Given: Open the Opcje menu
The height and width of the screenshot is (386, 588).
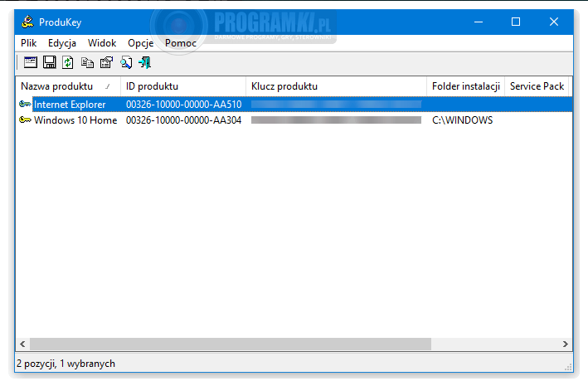Looking at the screenshot, I should click(x=141, y=43).
